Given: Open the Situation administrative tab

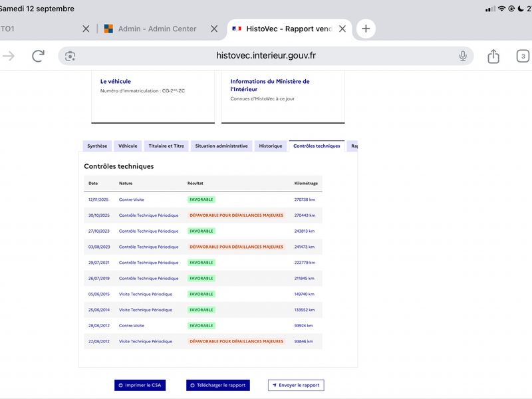Looking at the screenshot, I should [221, 146].
